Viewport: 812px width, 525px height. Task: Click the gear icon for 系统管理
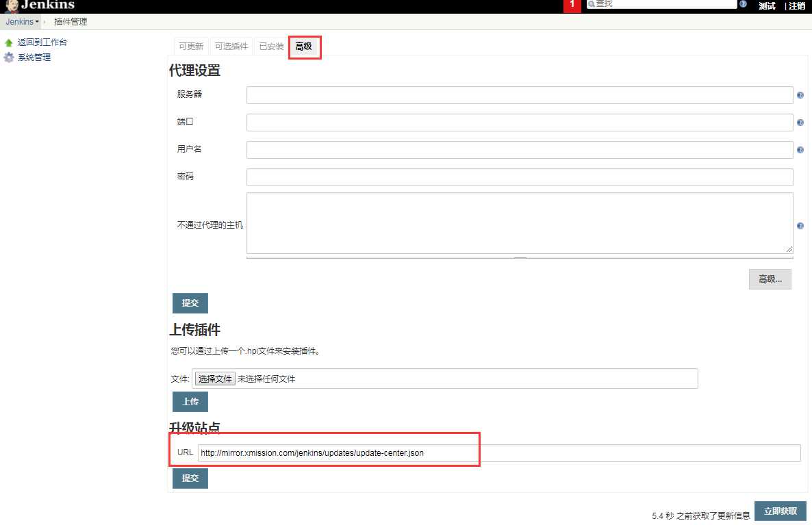coord(8,57)
